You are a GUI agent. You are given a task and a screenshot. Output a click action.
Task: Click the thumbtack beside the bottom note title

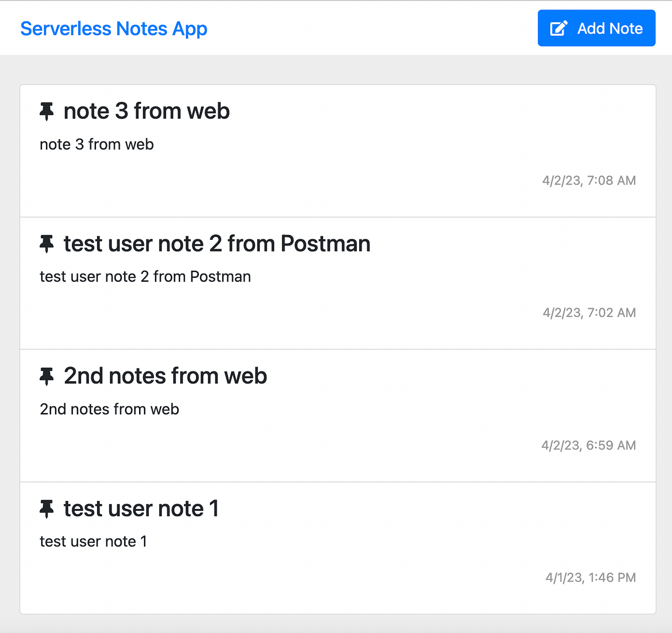point(47,508)
